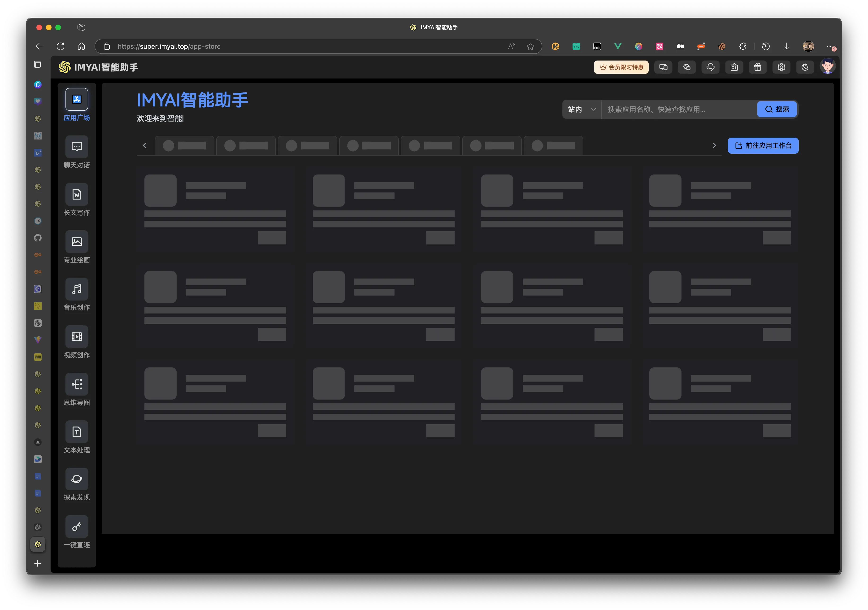Toggle read aloud icon in address bar

pyautogui.click(x=512, y=46)
